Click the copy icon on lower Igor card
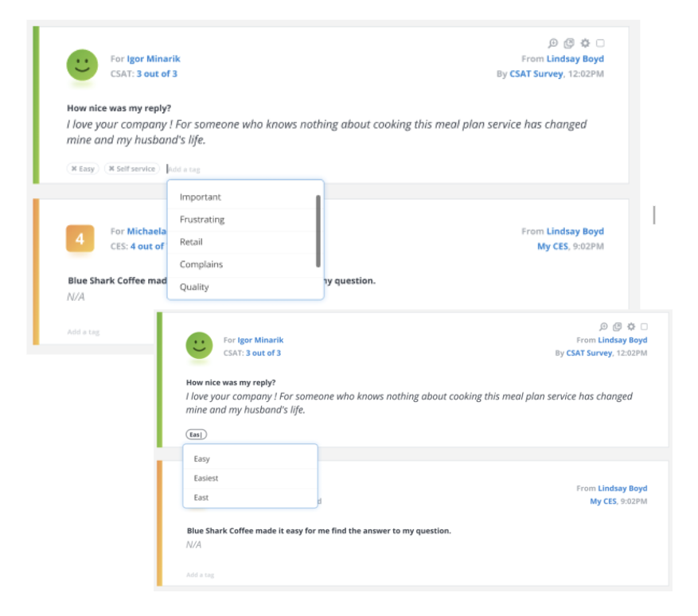The image size is (698, 616). point(617,326)
